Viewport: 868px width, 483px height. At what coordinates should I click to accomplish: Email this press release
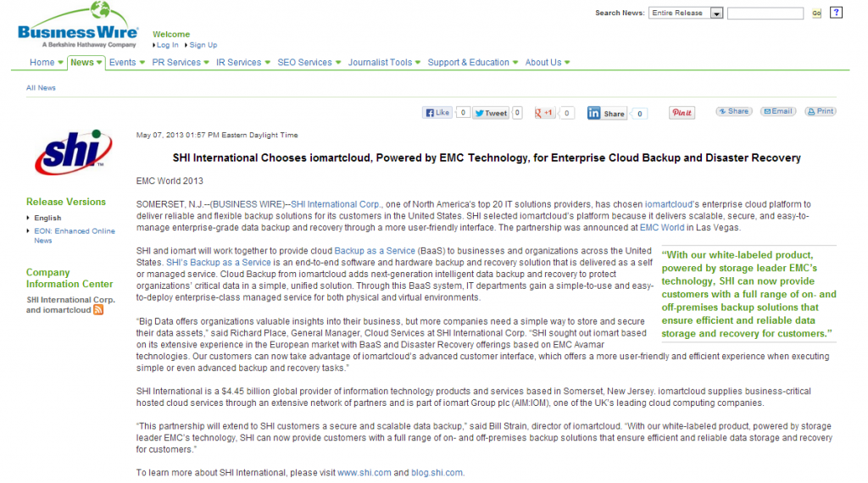778,111
